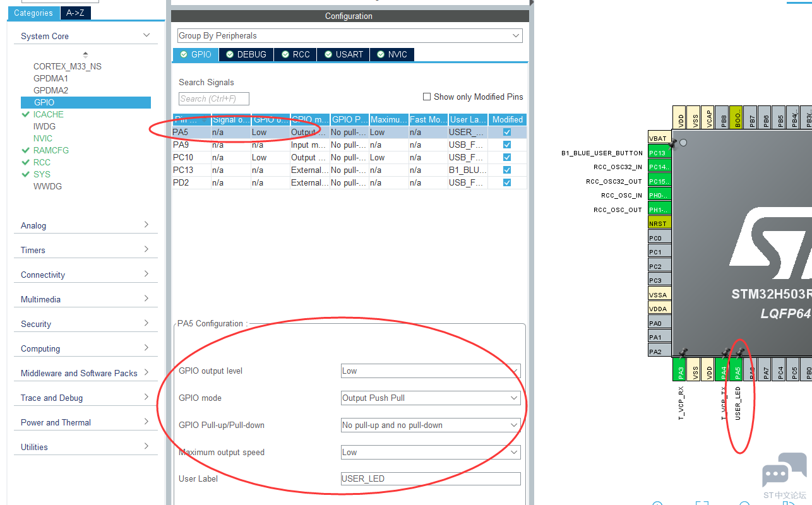Expand the Security category

click(146, 323)
